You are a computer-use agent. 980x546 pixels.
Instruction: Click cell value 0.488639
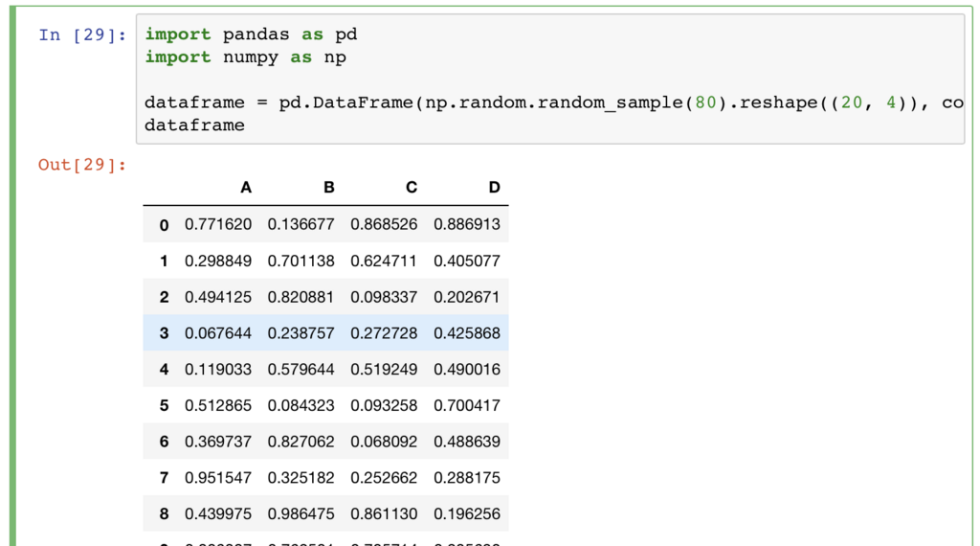467,442
